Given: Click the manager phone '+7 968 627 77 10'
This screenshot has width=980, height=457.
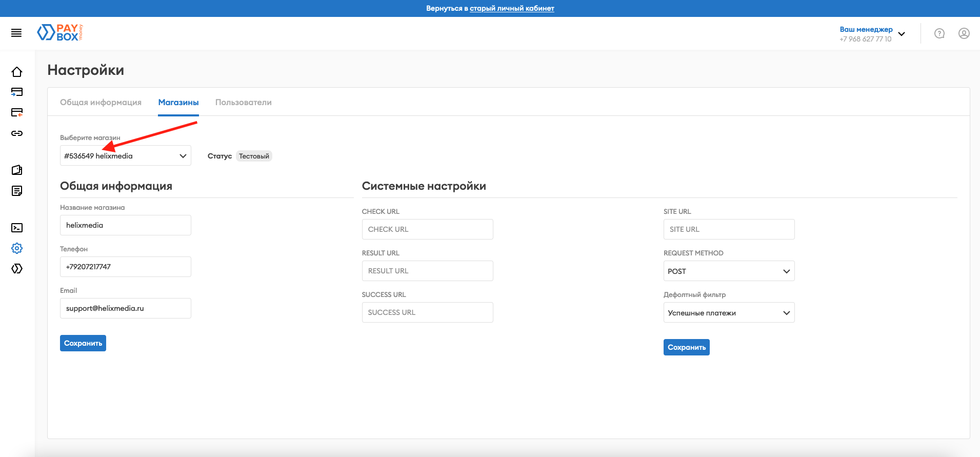Looking at the screenshot, I should [866, 39].
